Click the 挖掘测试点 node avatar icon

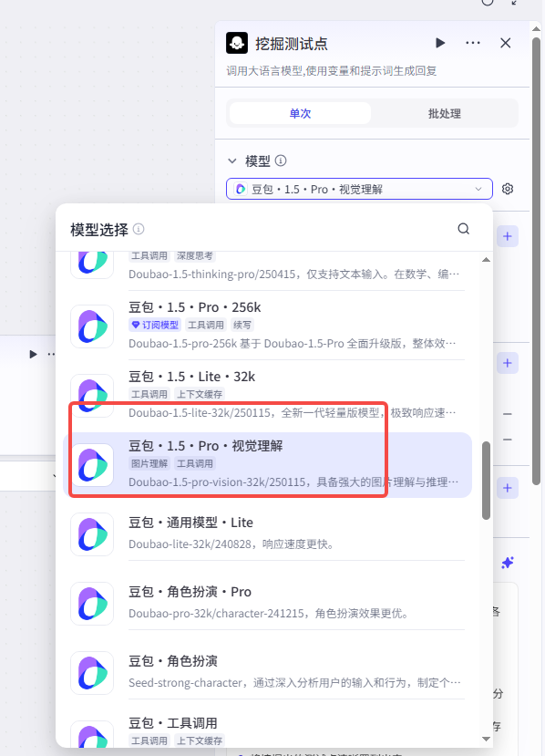(x=237, y=43)
